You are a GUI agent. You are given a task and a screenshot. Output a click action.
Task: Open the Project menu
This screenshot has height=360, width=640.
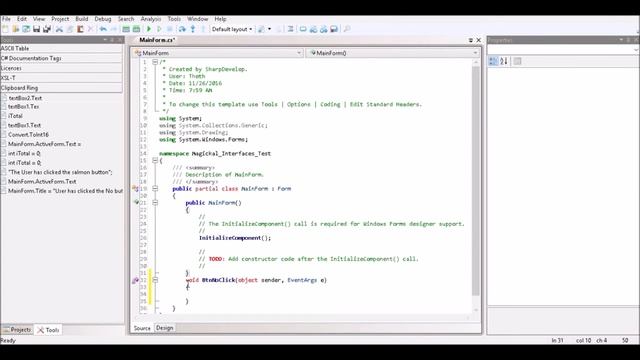[60, 19]
